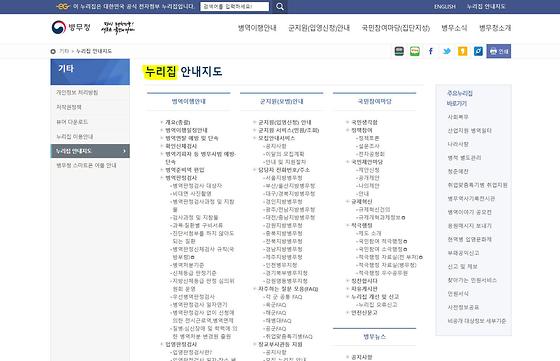
Task: Open the 병역판정검사 대상자 sub-link
Action: pos(197,186)
